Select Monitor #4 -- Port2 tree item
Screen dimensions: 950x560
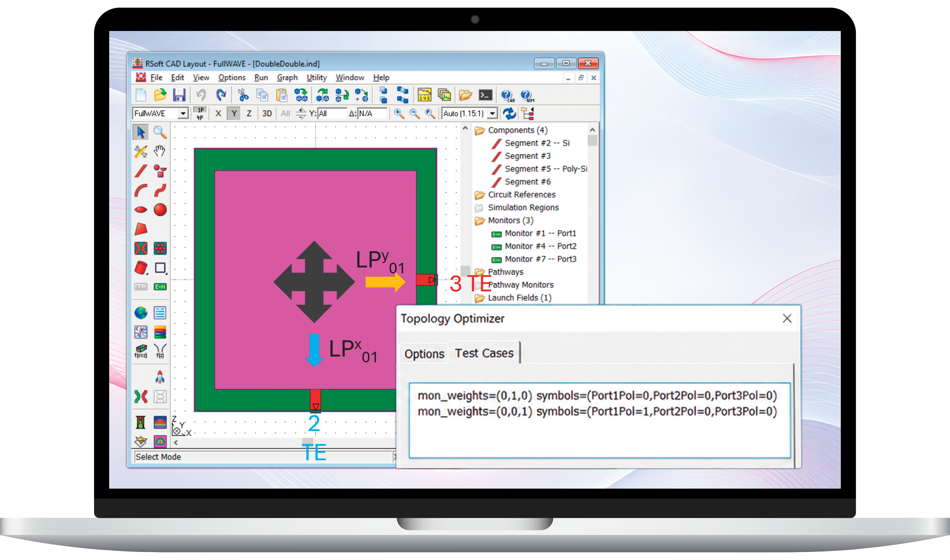540,246
